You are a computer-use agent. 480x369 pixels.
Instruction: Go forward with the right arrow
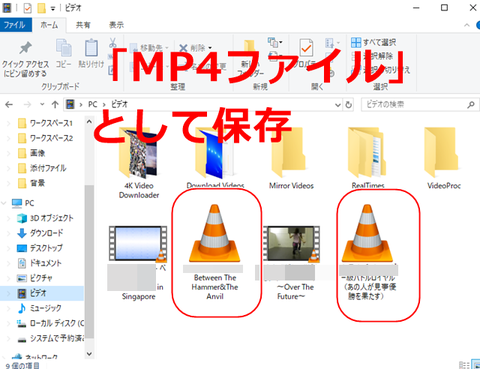(x=27, y=105)
